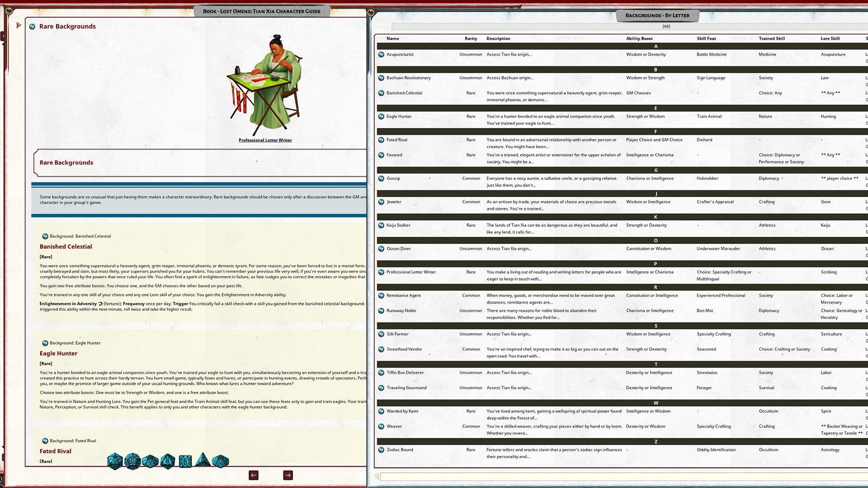Click the Rare Backgrounds chapter icon
Viewport: 868px width, 488px height.
pyautogui.click(x=32, y=26)
